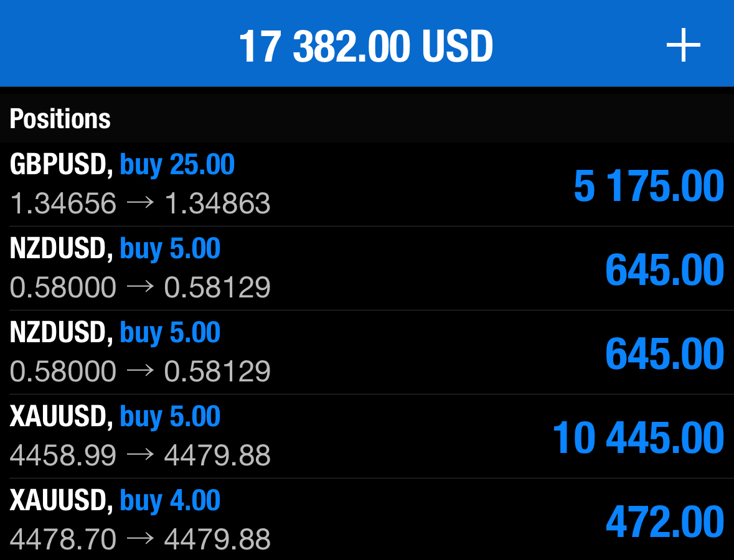The width and height of the screenshot is (734, 560).
Task: Open the lower NZDUSD buy 5.00 position
Action: (x=367, y=352)
